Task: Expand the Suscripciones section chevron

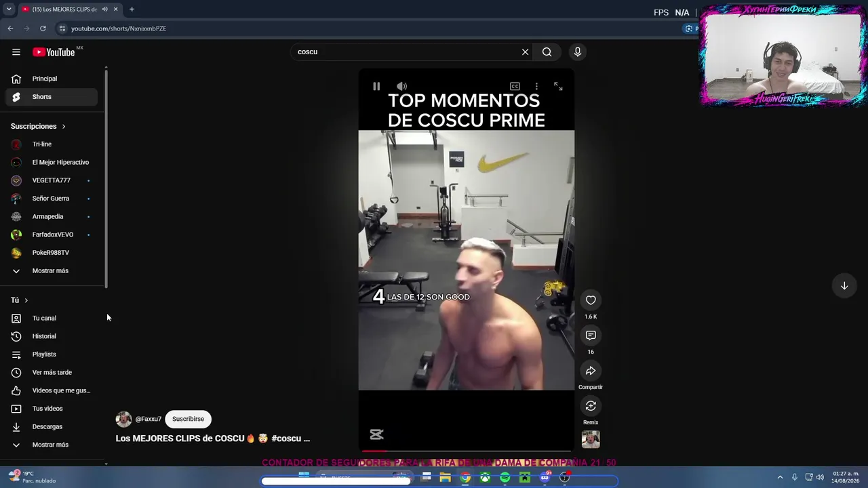Action: (x=64, y=126)
